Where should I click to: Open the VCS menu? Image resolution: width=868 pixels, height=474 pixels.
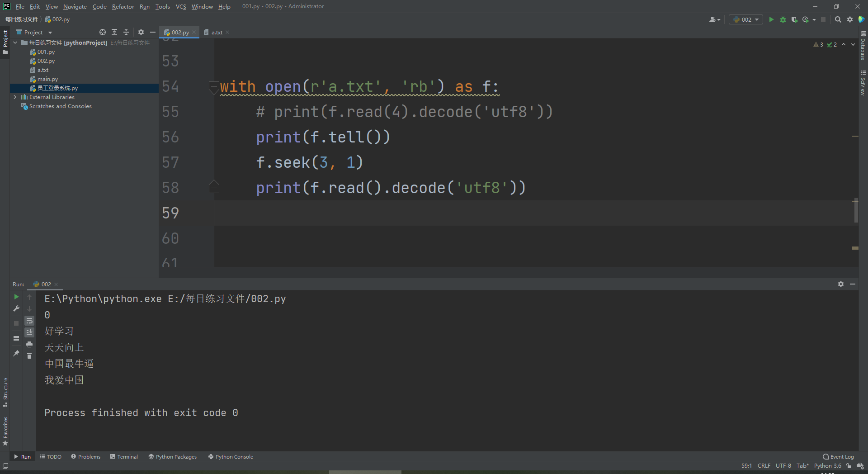181,6
